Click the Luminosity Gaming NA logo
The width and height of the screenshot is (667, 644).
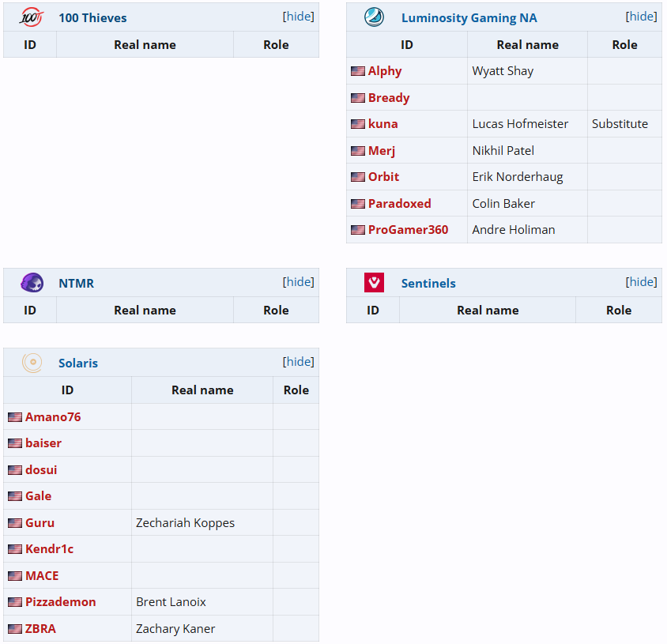click(374, 17)
